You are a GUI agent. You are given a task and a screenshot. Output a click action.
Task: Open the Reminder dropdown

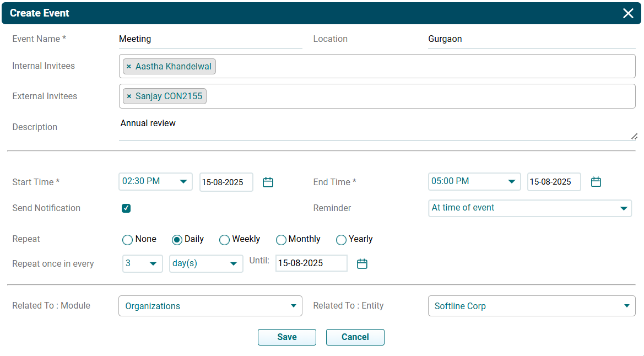[x=529, y=208]
